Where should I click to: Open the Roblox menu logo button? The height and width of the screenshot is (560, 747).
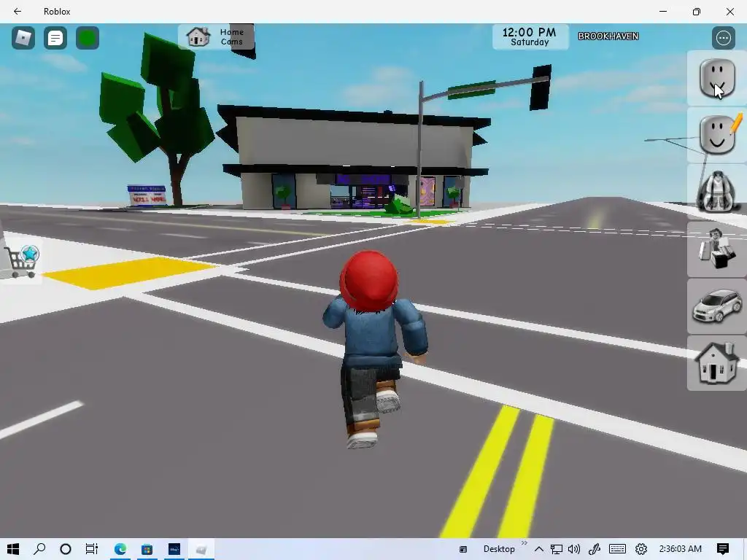tap(23, 38)
